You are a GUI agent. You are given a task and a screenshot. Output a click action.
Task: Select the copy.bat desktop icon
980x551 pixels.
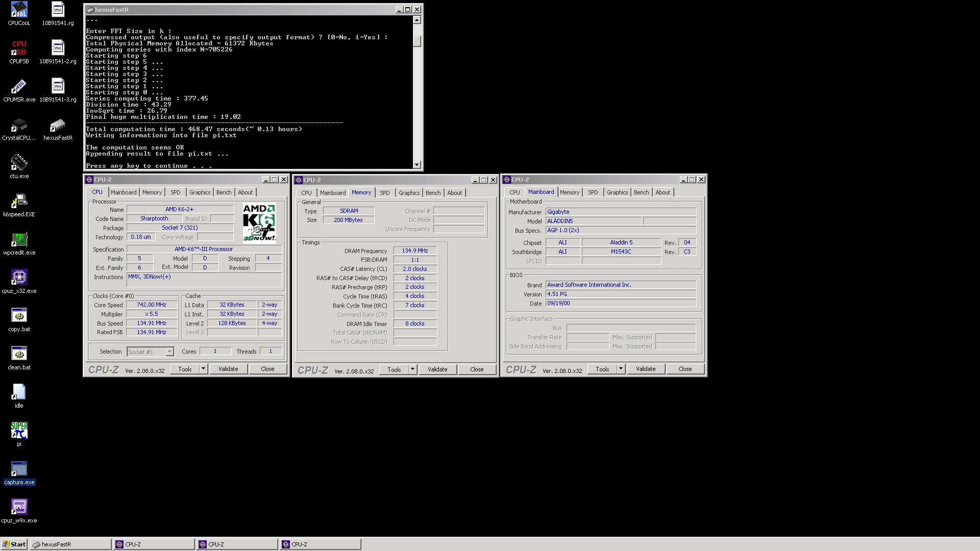coord(19,316)
